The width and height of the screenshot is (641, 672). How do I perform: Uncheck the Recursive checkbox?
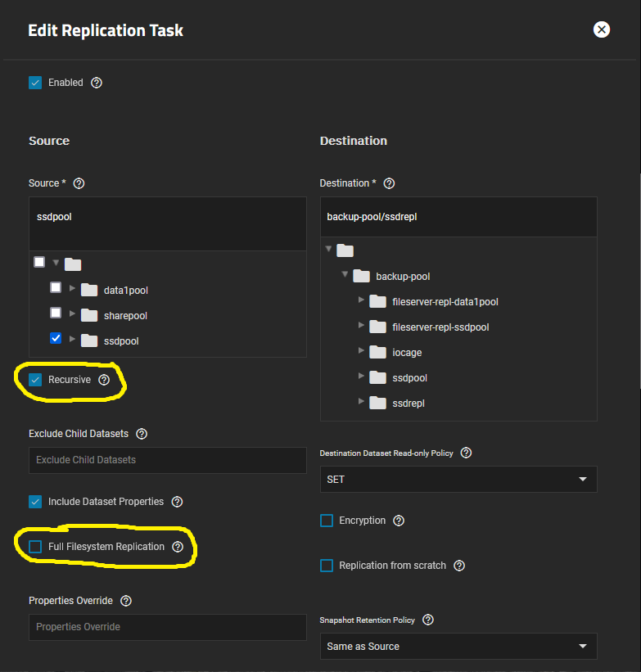pos(35,380)
